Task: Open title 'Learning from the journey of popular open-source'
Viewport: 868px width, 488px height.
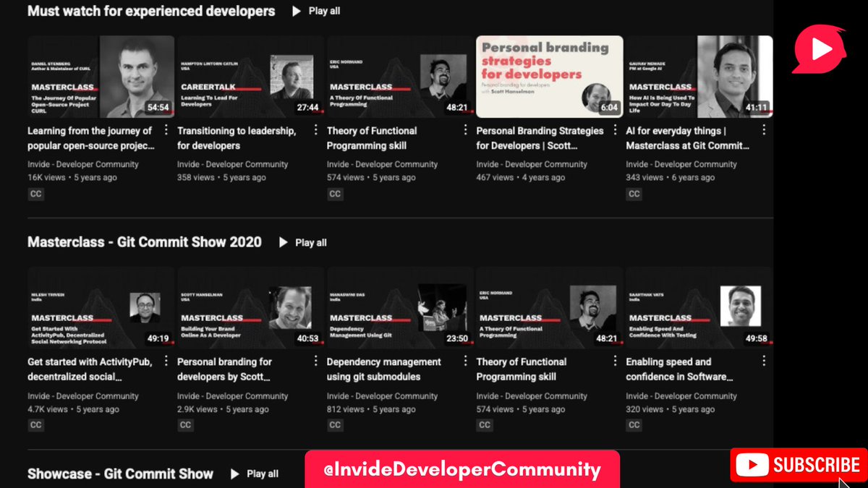Action: pyautogui.click(x=91, y=138)
